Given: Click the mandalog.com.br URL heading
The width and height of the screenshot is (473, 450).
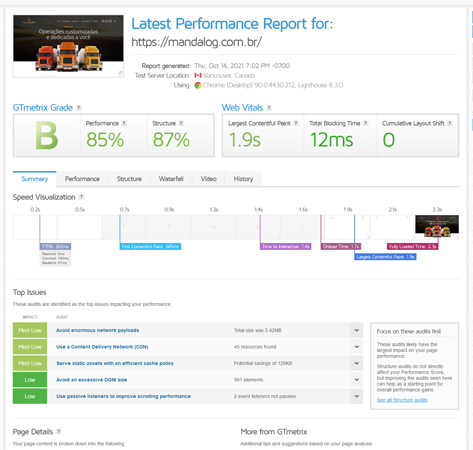Looking at the screenshot, I should [x=196, y=42].
